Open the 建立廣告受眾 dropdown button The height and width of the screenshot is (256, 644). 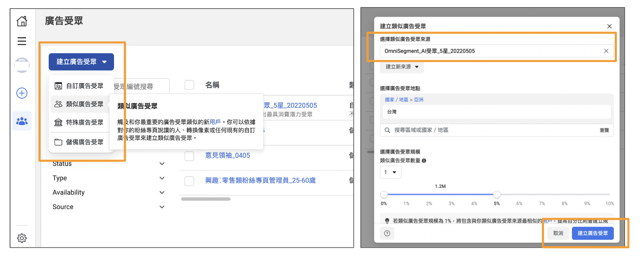pyautogui.click(x=81, y=62)
